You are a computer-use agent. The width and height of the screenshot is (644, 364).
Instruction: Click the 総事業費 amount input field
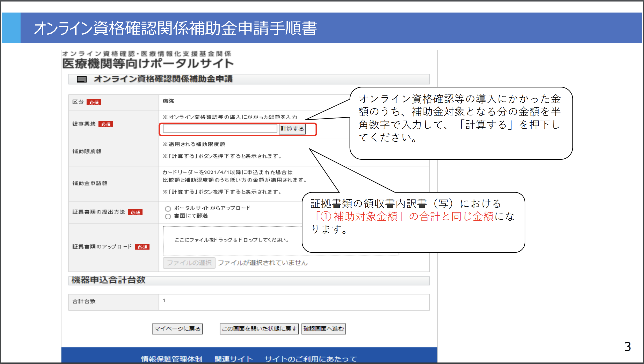click(220, 129)
